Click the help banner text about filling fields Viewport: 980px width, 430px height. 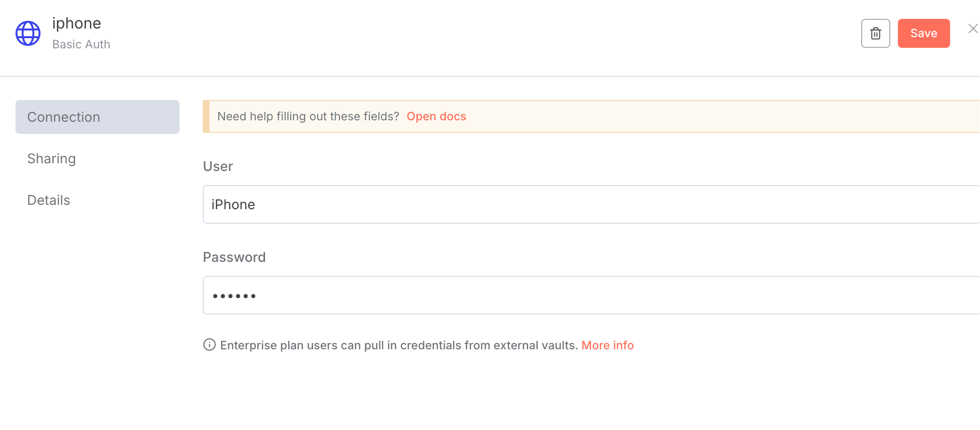(308, 116)
